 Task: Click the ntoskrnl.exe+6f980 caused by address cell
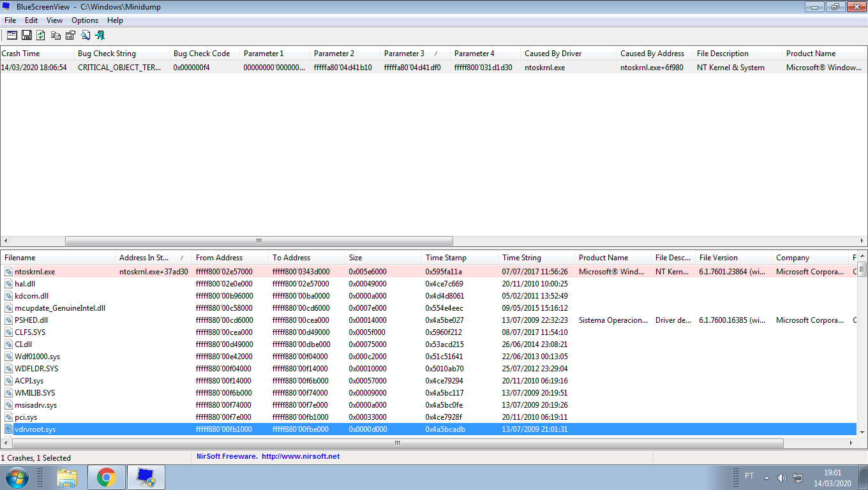(652, 67)
